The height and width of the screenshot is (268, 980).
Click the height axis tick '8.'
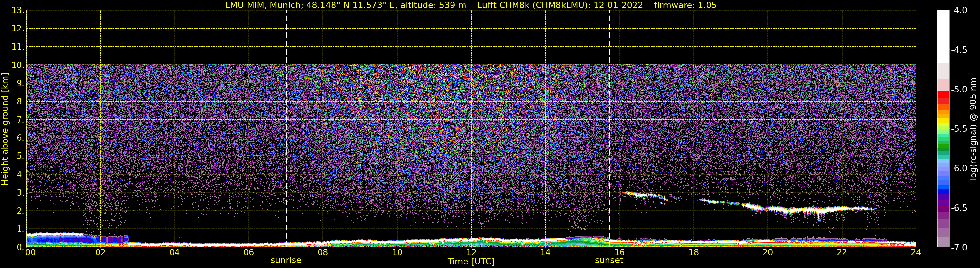coord(20,102)
